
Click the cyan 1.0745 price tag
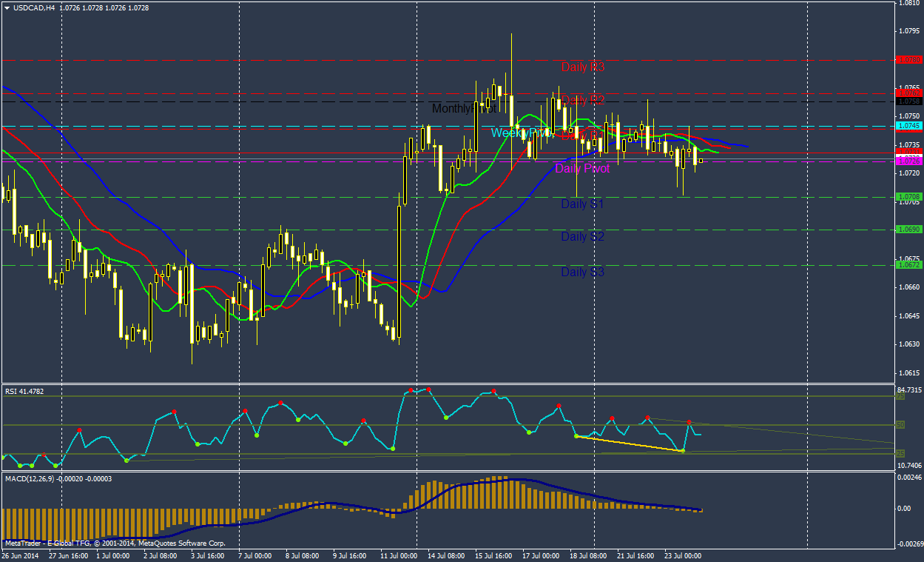click(908, 126)
